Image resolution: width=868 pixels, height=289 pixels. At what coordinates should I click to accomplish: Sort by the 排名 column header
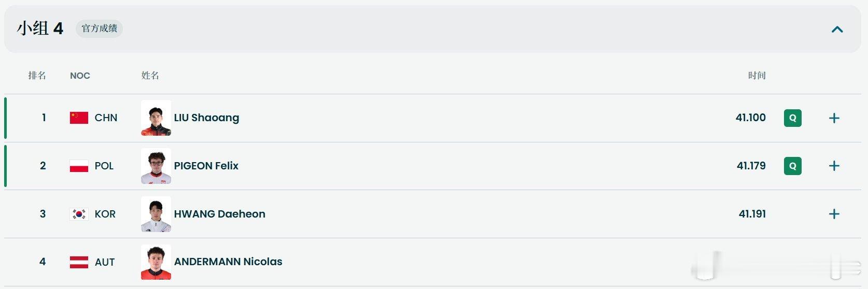pyautogui.click(x=37, y=76)
